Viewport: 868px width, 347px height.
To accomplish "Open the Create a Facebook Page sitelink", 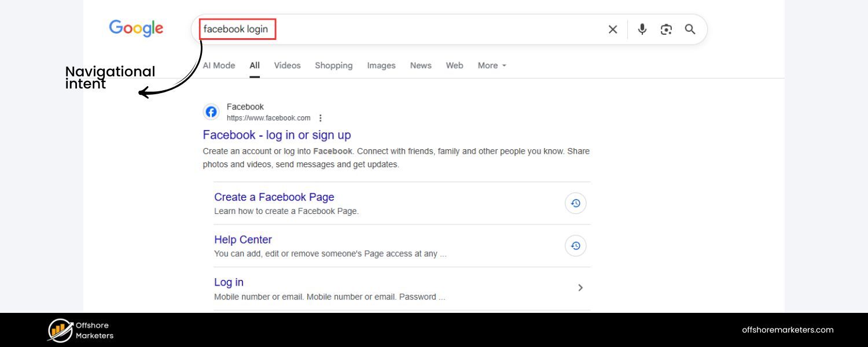I will point(274,197).
